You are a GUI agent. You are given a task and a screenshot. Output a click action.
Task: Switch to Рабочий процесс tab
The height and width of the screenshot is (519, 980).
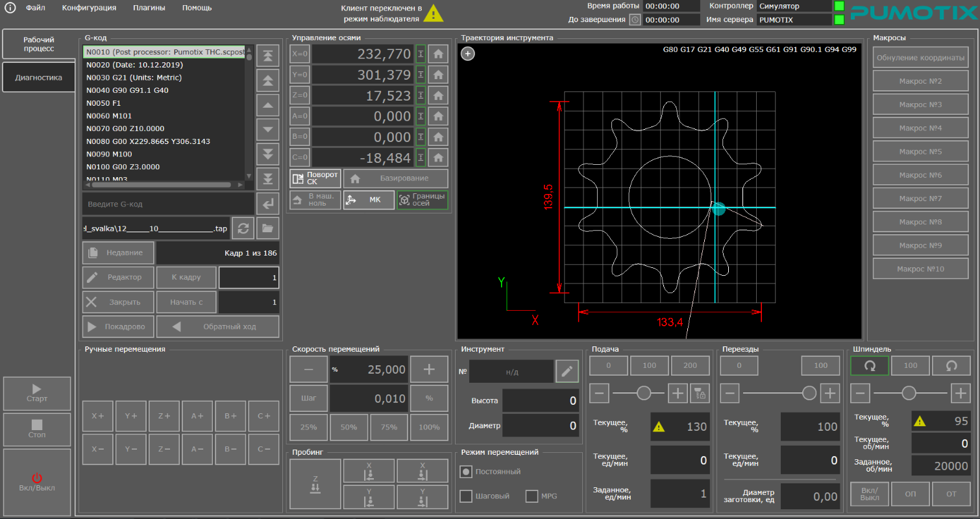tap(39, 44)
